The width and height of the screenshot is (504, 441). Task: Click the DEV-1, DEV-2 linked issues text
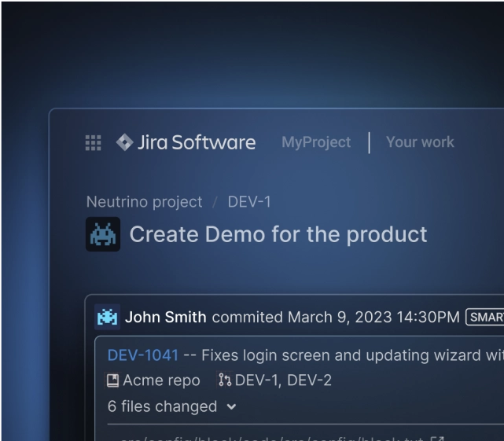(x=283, y=380)
